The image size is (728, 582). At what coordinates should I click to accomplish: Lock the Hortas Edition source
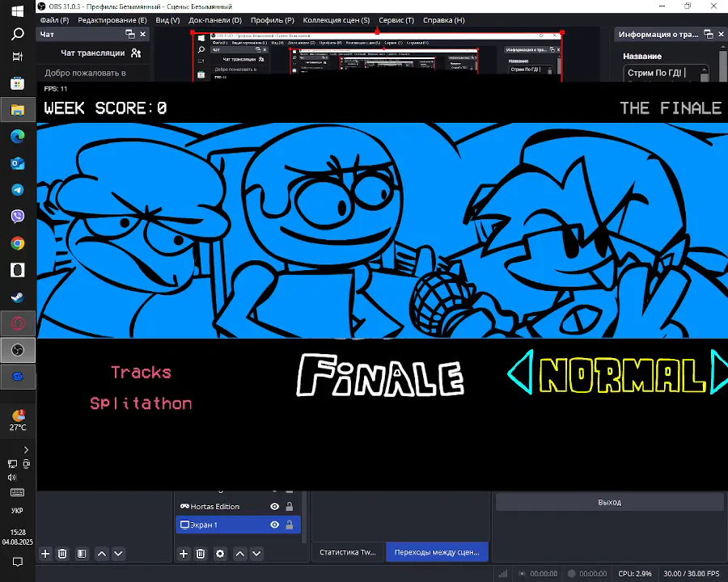pyautogui.click(x=290, y=506)
